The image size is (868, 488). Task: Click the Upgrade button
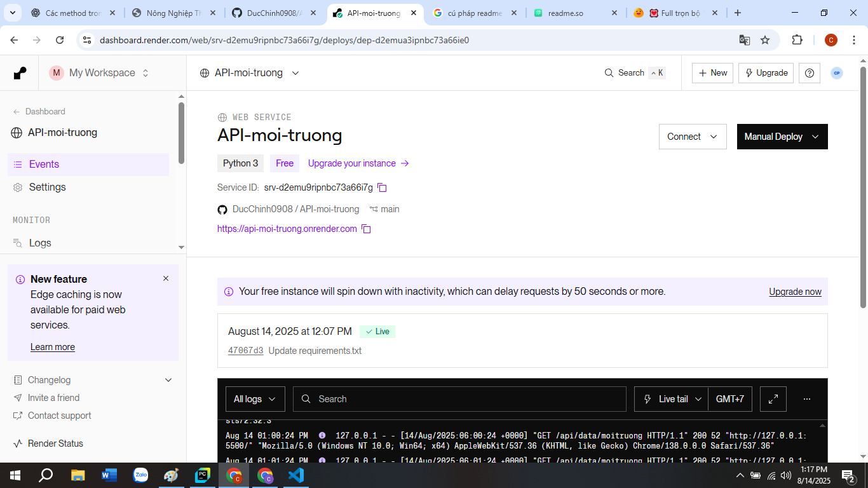click(766, 73)
